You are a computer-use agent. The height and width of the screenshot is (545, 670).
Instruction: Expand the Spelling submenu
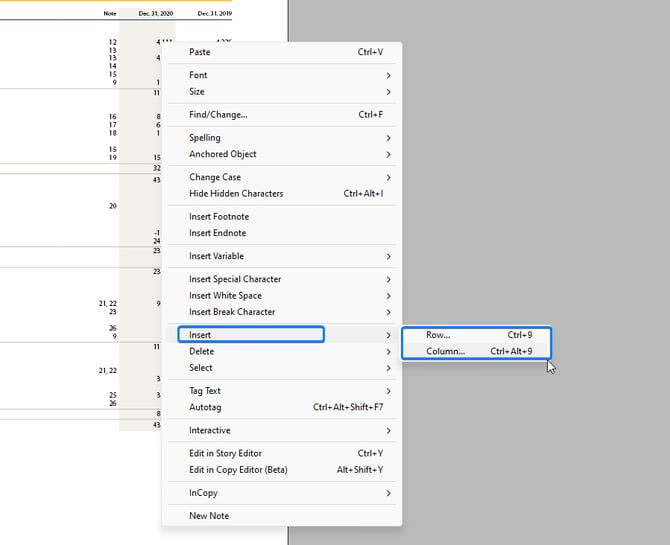(205, 138)
